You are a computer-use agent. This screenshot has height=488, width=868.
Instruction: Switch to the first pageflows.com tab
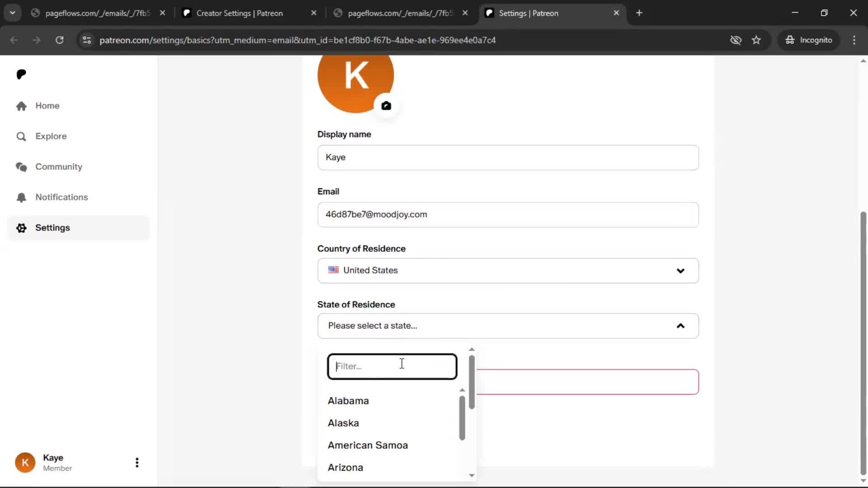tap(97, 13)
